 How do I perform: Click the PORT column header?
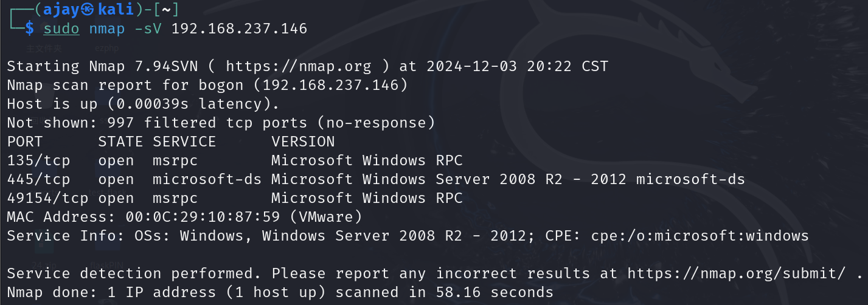coord(25,142)
